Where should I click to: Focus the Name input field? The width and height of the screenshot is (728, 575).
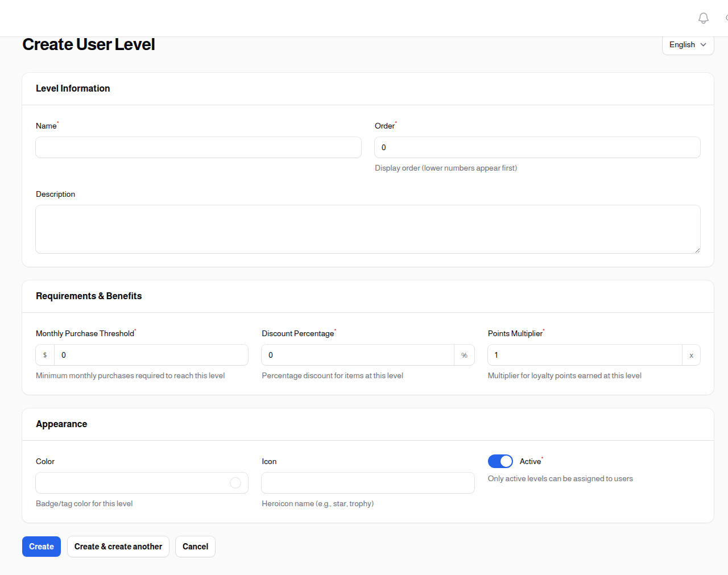198,147
